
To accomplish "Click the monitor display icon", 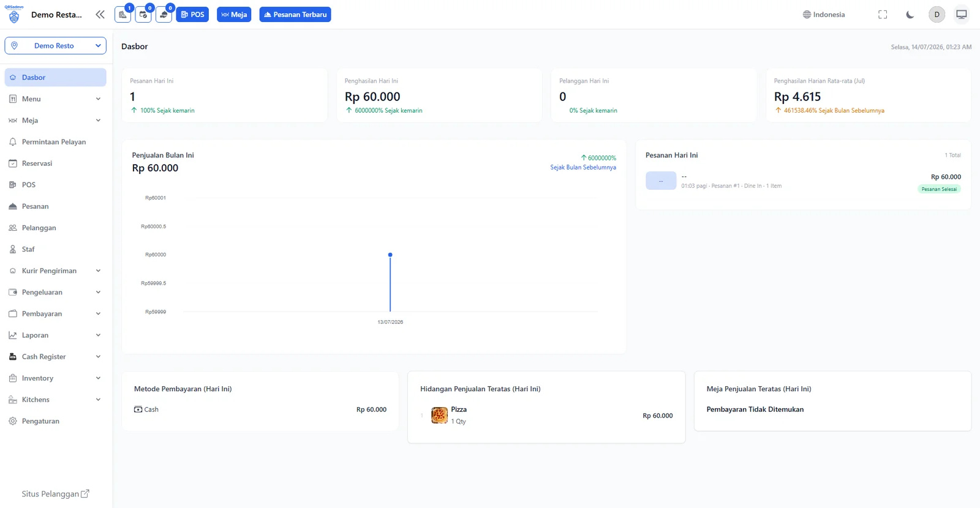I will coord(962,15).
